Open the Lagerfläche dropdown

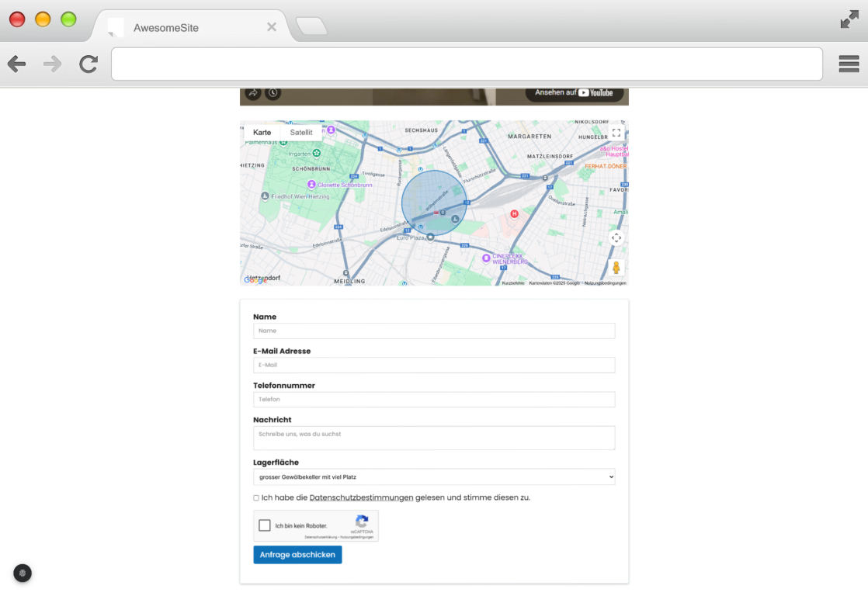pos(434,477)
